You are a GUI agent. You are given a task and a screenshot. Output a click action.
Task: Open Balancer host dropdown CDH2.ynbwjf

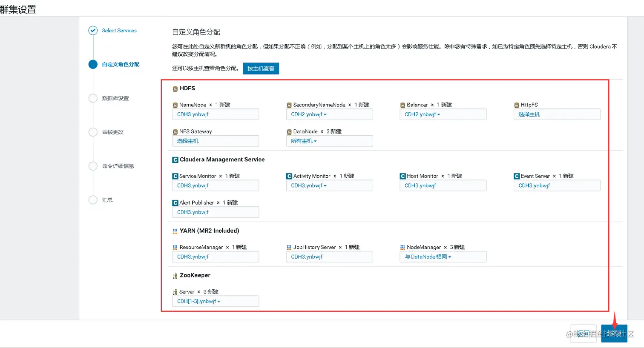(443, 114)
